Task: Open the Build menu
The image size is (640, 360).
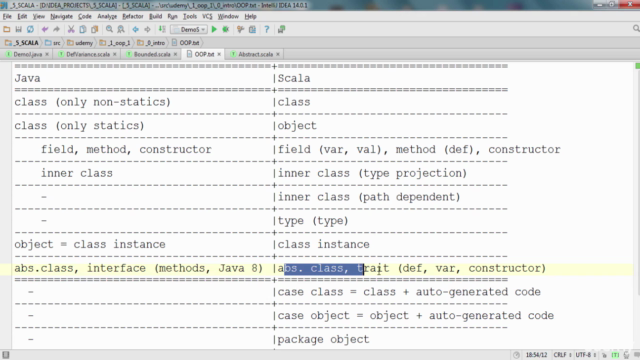Action: (155, 16)
